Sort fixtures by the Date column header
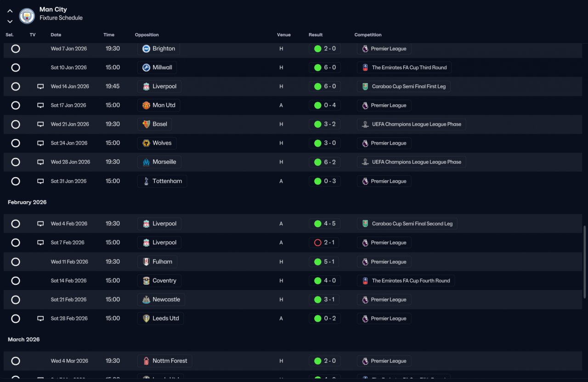Image resolution: width=588 pixels, height=382 pixels. click(x=56, y=35)
